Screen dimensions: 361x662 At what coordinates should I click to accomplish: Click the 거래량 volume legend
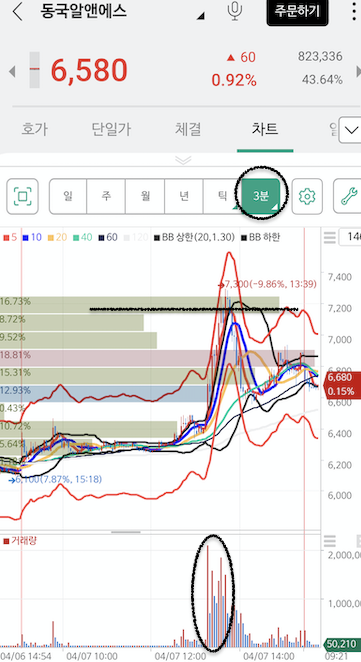pyautogui.click(x=19, y=540)
